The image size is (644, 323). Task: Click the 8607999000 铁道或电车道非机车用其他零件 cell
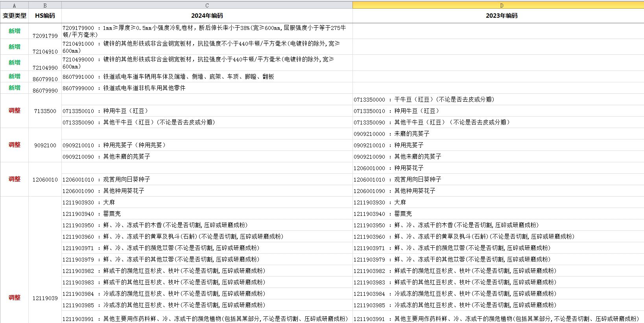207,88
